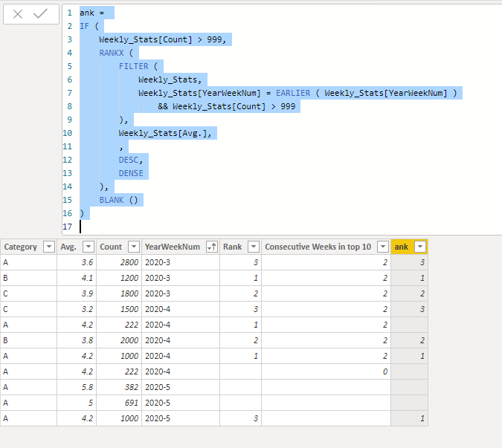Select the Avg. cell showing 5.8
502x448 pixels.
[x=77, y=387]
